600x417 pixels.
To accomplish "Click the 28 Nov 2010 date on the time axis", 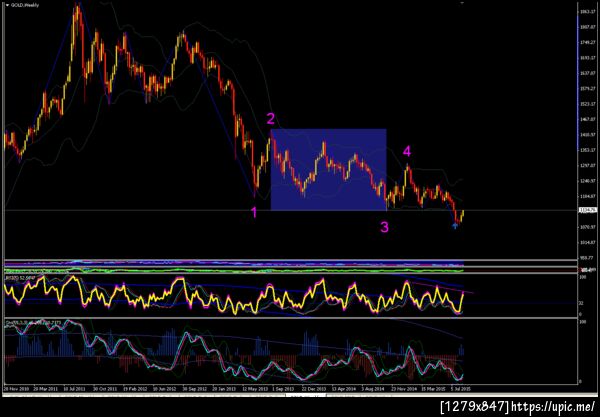I will [16, 388].
